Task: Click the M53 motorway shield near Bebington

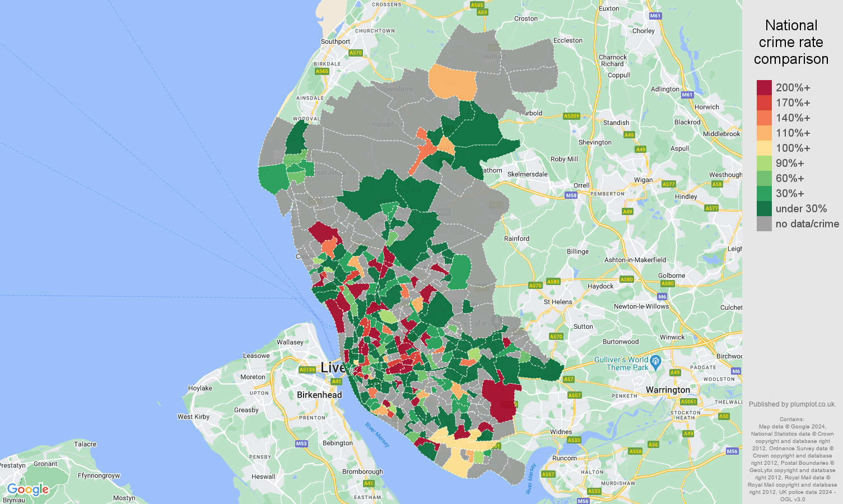Action: 301,444
